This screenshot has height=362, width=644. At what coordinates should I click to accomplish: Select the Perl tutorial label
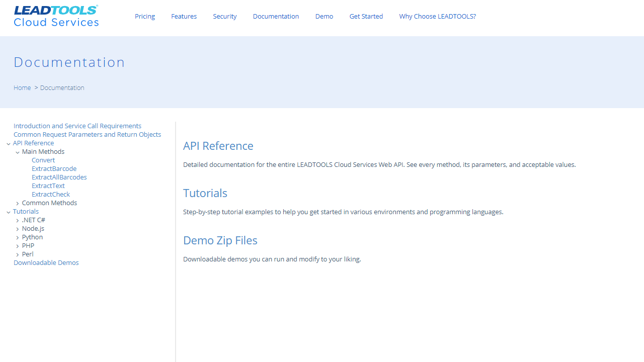[x=28, y=254]
